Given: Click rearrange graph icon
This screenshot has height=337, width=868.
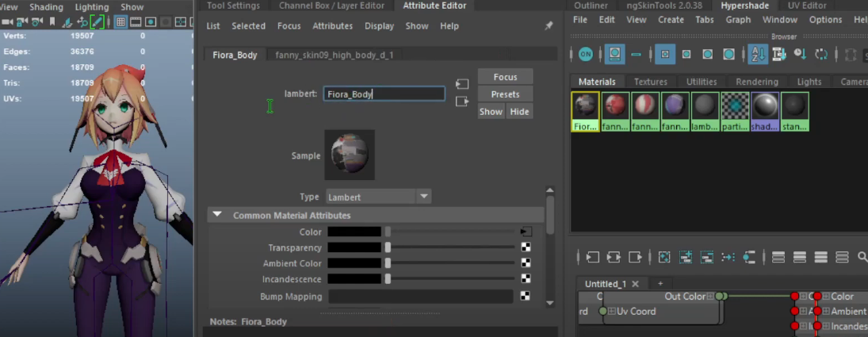Looking at the screenshot, I should (x=728, y=258).
